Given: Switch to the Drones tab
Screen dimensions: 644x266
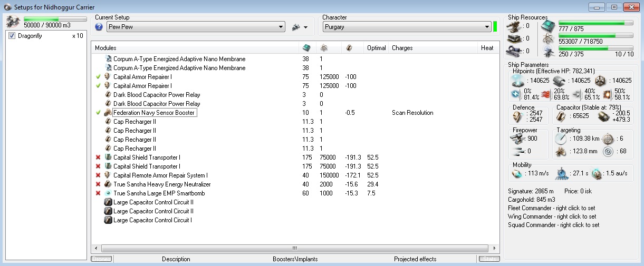Looking at the screenshot, I should [101, 259].
